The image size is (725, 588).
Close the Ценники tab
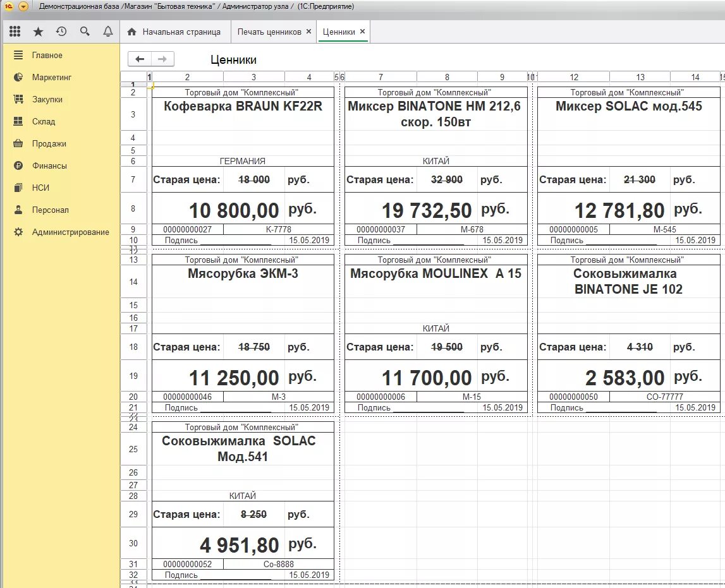click(363, 32)
